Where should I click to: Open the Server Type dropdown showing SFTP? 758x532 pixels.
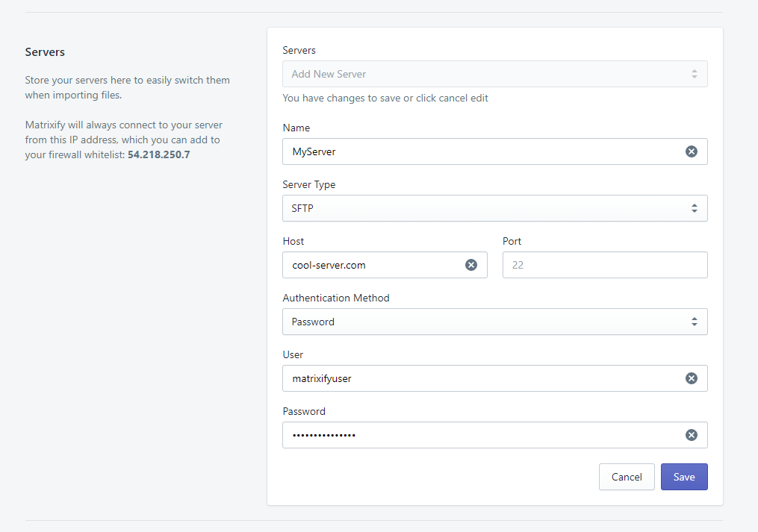tap(494, 208)
